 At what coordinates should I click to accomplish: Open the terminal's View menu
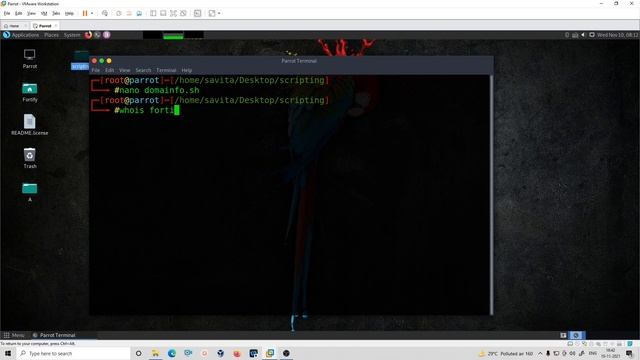click(x=124, y=70)
